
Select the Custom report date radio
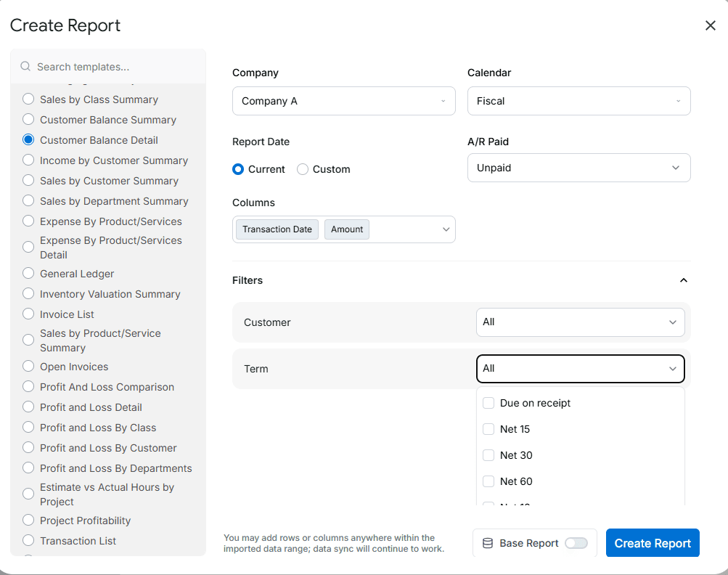303,169
